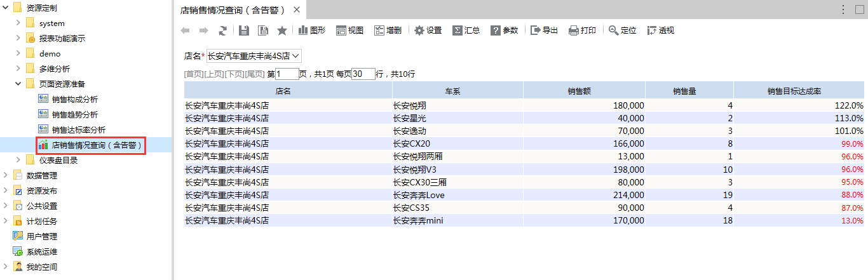
Task: Click the 计划任务 icon
Action: (x=18, y=221)
